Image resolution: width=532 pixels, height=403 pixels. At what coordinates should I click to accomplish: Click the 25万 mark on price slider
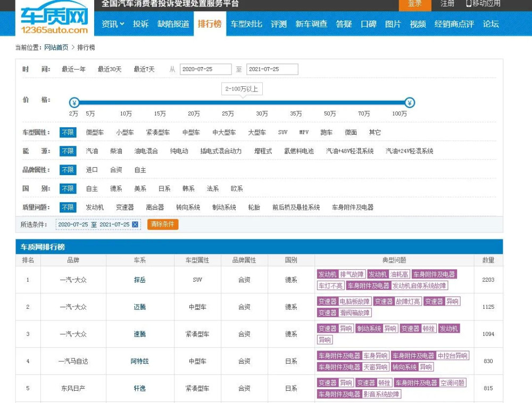point(228,113)
